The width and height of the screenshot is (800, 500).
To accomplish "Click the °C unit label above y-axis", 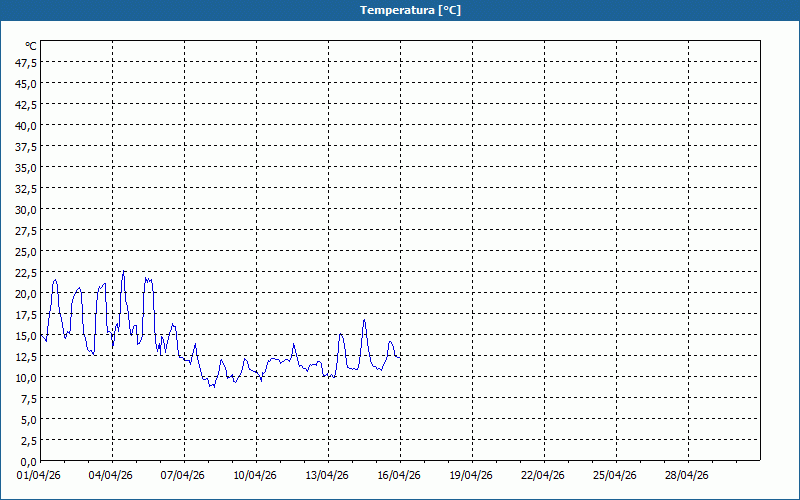I will coord(31,46).
